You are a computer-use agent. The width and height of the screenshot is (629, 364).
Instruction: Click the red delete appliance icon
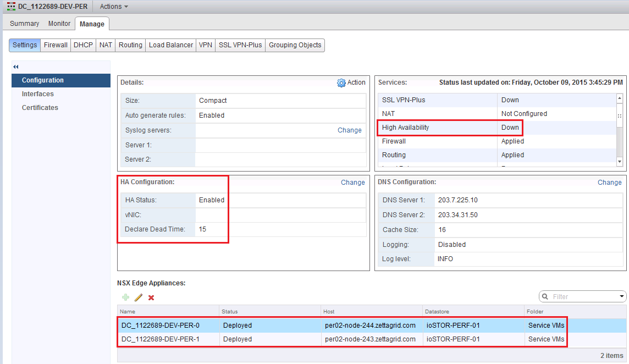point(151,297)
